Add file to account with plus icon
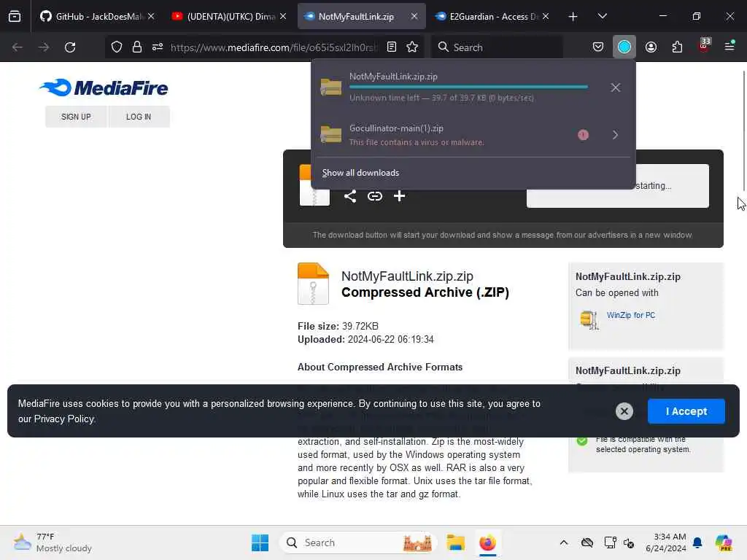The height and width of the screenshot is (560, 747). (x=399, y=196)
